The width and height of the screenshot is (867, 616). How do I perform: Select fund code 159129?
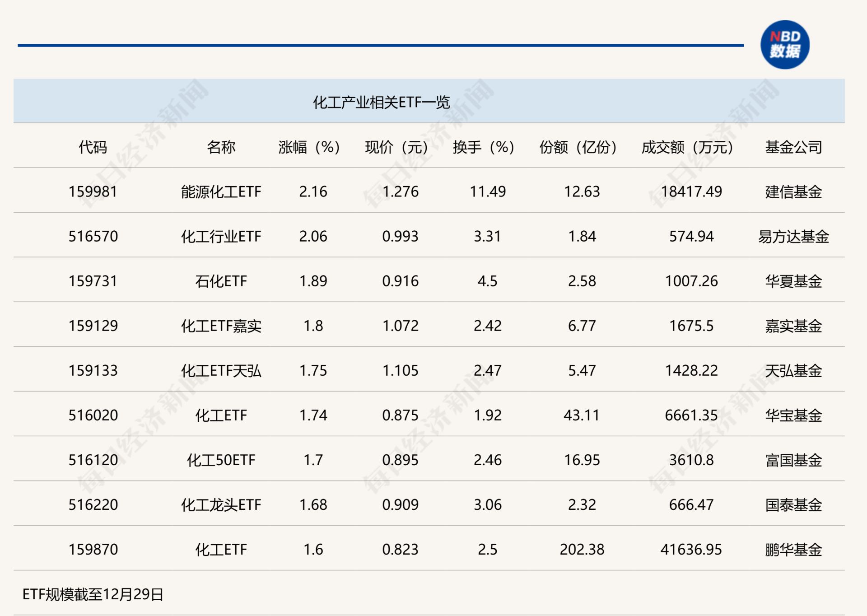pyautogui.click(x=93, y=326)
